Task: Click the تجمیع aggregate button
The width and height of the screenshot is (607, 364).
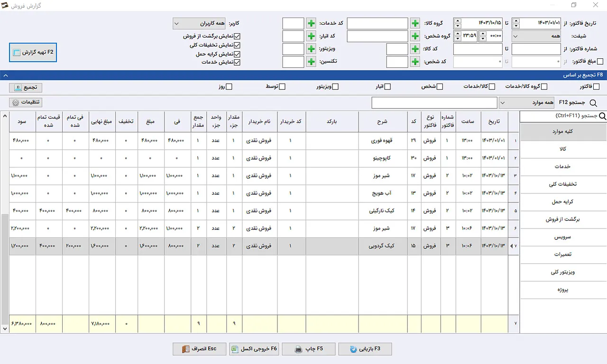Action: pos(26,88)
